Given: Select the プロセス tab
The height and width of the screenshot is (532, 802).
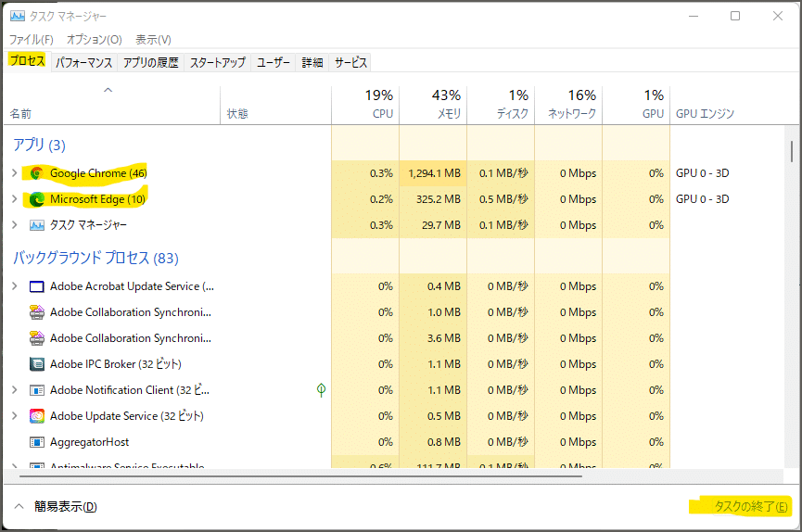Looking at the screenshot, I should pyautogui.click(x=27, y=61).
